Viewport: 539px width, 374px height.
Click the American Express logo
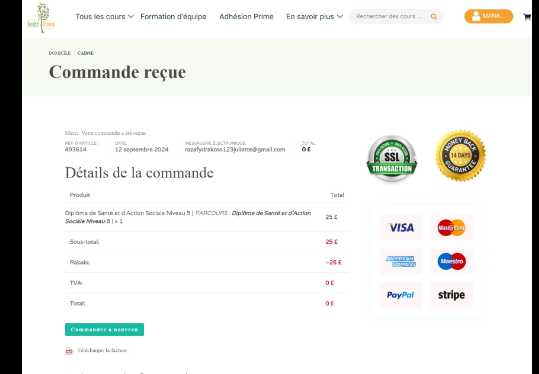click(401, 261)
